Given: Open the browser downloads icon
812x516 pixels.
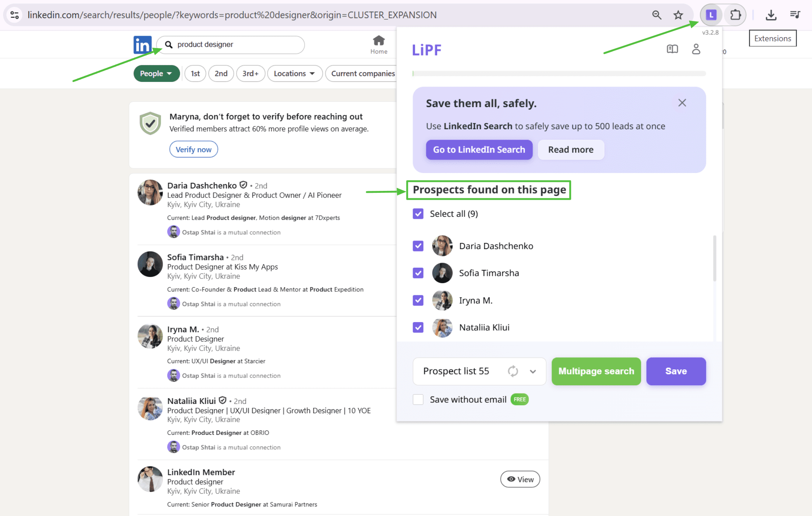Looking at the screenshot, I should click(771, 15).
